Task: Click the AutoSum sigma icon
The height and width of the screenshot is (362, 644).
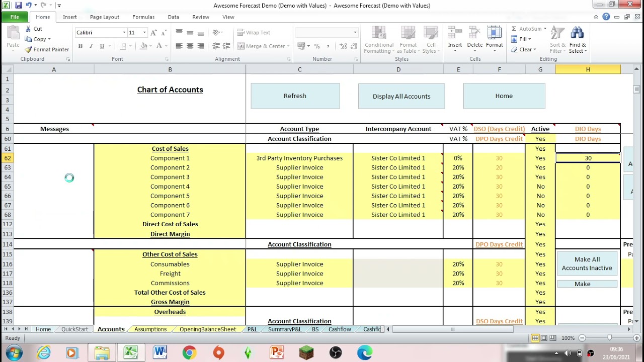Action: point(514,29)
